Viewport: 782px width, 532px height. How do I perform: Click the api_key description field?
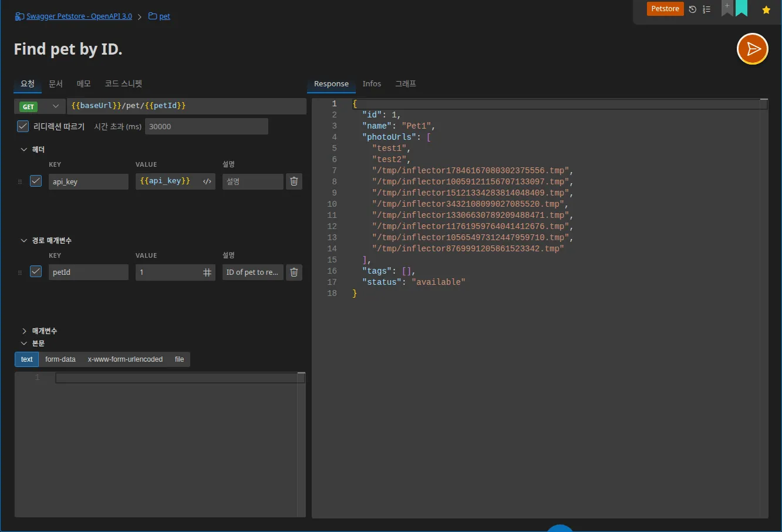click(253, 181)
